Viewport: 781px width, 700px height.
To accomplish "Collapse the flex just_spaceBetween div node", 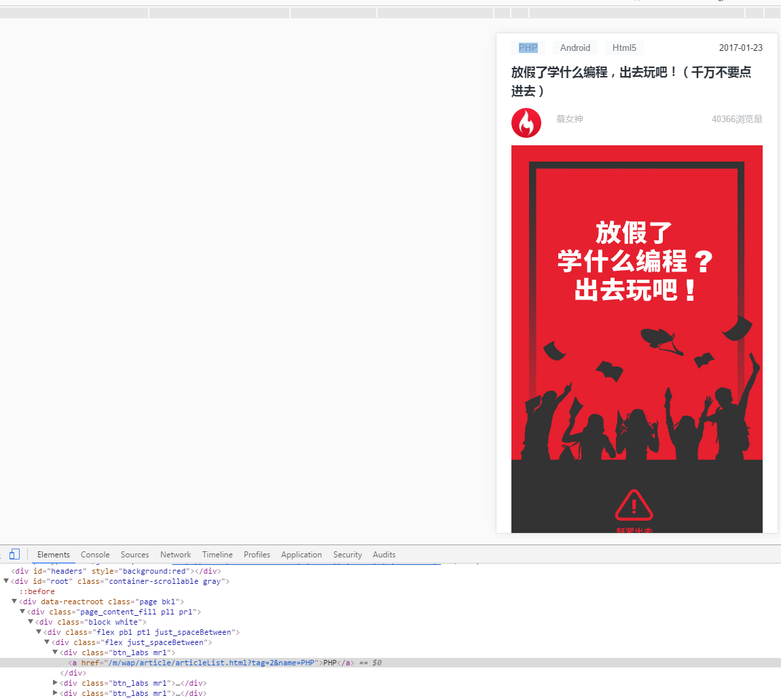I will [x=47, y=642].
